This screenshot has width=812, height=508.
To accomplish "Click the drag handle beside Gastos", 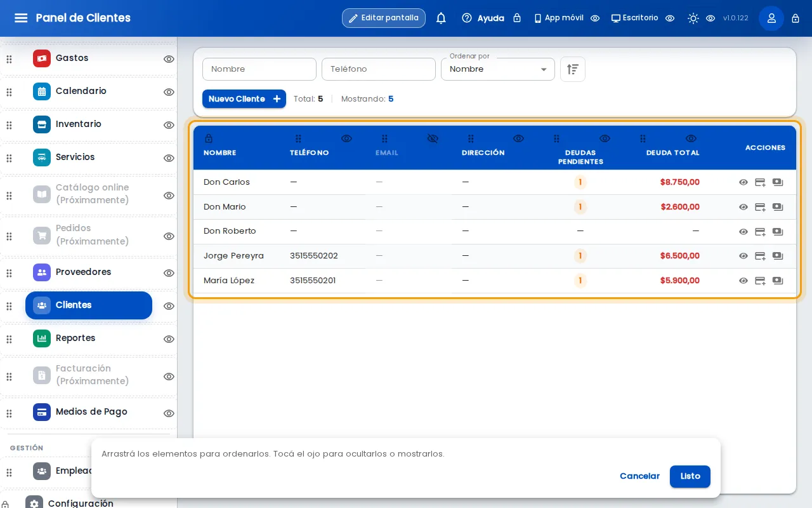I will [9, 59].
